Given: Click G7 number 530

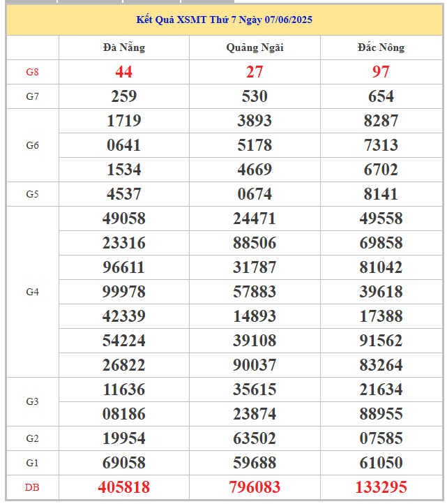Looking at the screenshot, I should pyautogui.click(x=255, y=96).
